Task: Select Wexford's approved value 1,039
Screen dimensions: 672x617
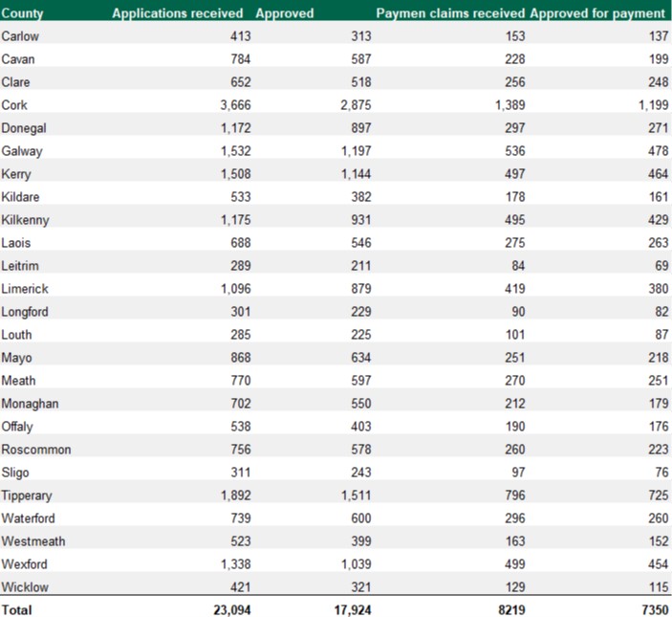Action: (350, 564)
